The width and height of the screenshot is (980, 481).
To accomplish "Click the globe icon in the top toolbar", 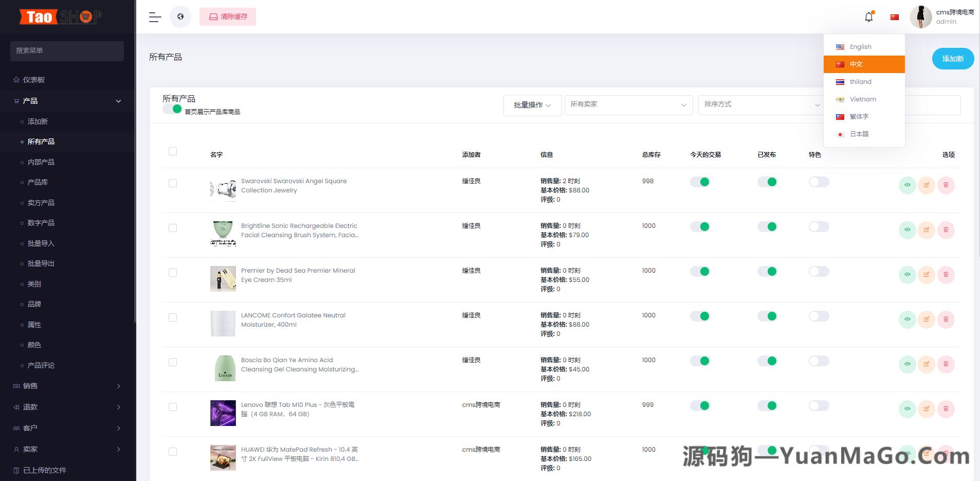I will [x=180, y=16].
